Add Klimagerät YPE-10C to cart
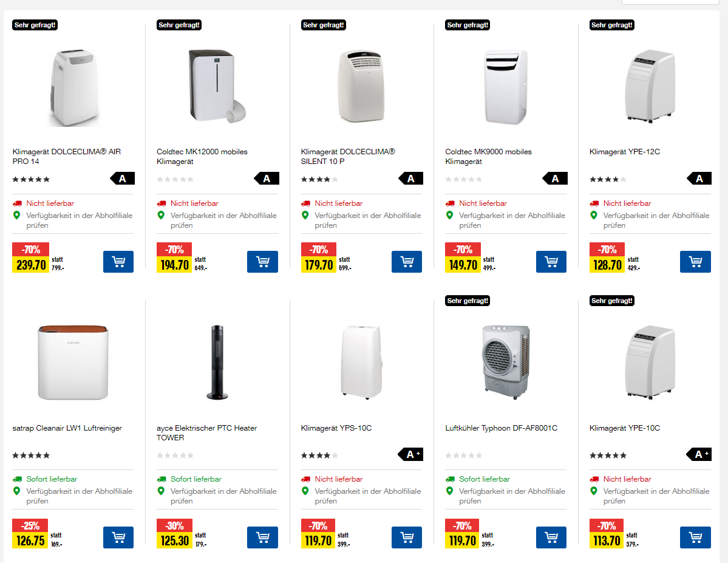This screenshot has width=728, height=563. point(695,537)
